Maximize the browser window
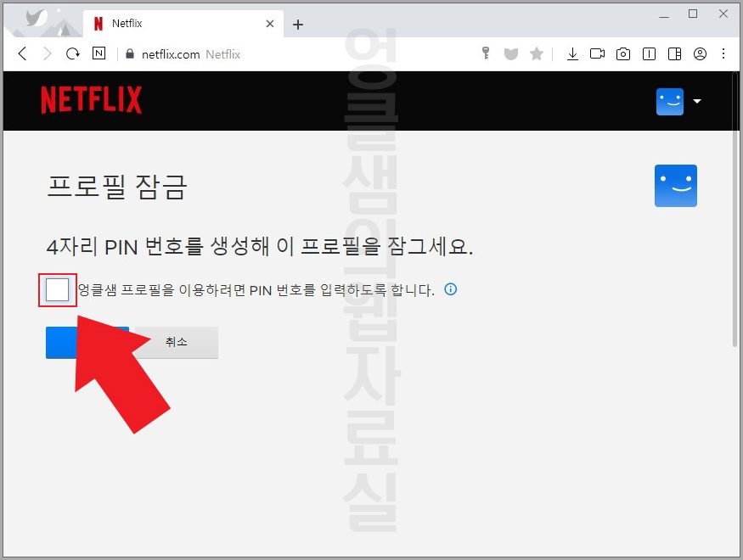The width and height of the screenshot is (743, 560). (x=693, y=14)
